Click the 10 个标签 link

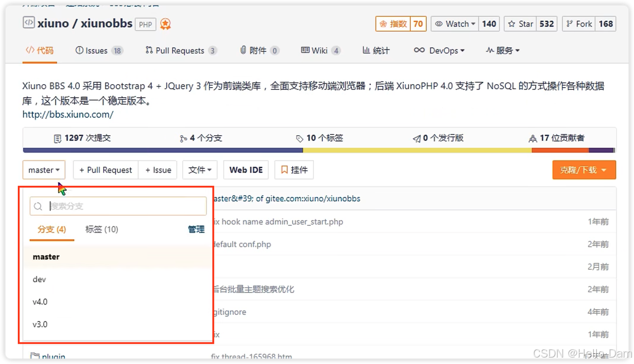(x=319, y=138)
